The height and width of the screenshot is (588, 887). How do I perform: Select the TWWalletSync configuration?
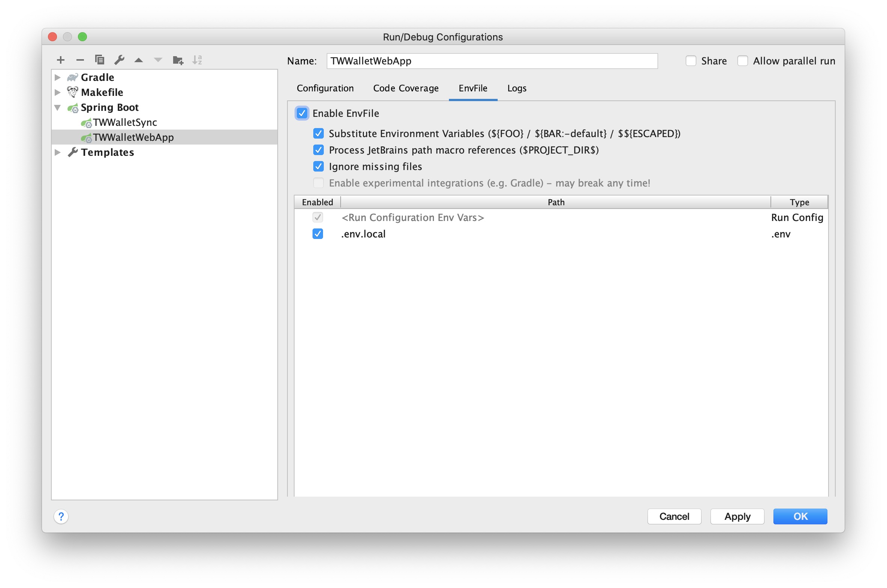pos(125,122)
